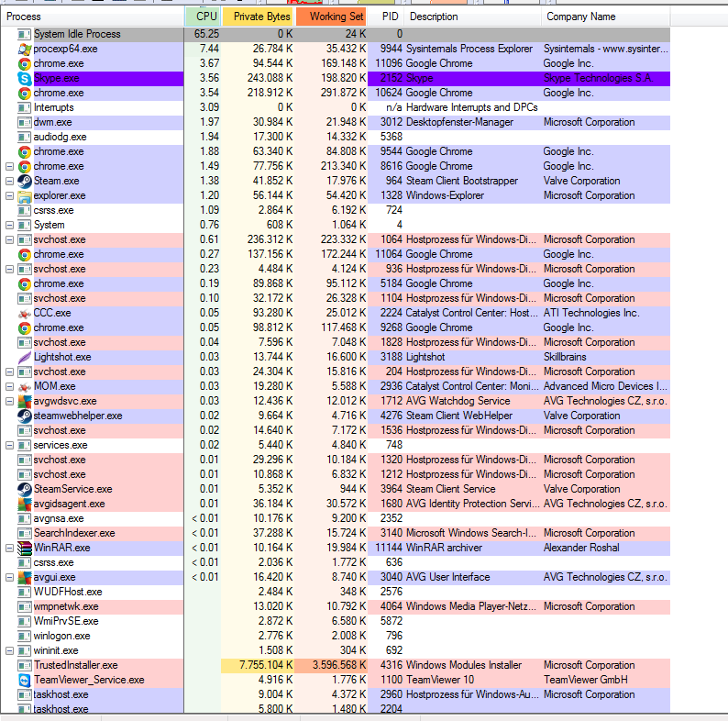Select the Interrupts row
The image size is (728, 721).
[336, 107]
